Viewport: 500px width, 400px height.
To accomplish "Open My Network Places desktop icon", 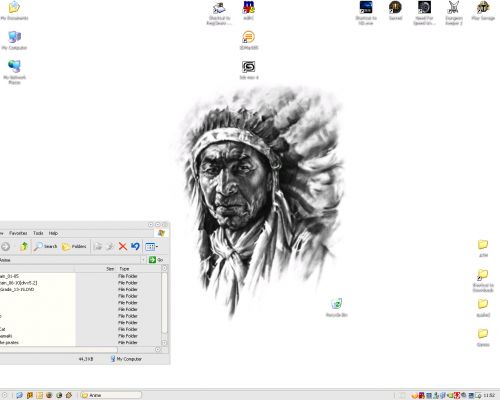I will (x=14, y=71).
